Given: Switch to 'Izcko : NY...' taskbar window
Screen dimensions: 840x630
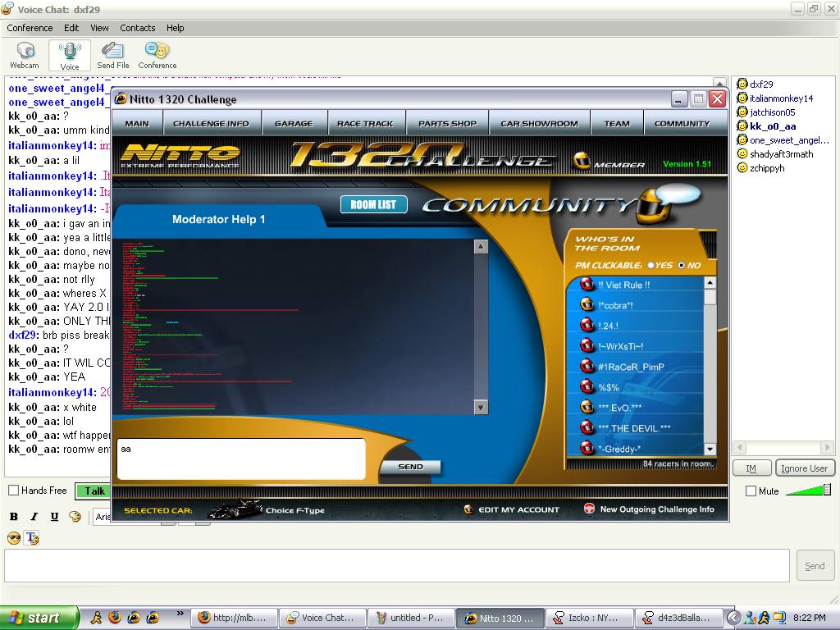Looking at the screenshot, I should pyautogui.click(x=588, y=618).
